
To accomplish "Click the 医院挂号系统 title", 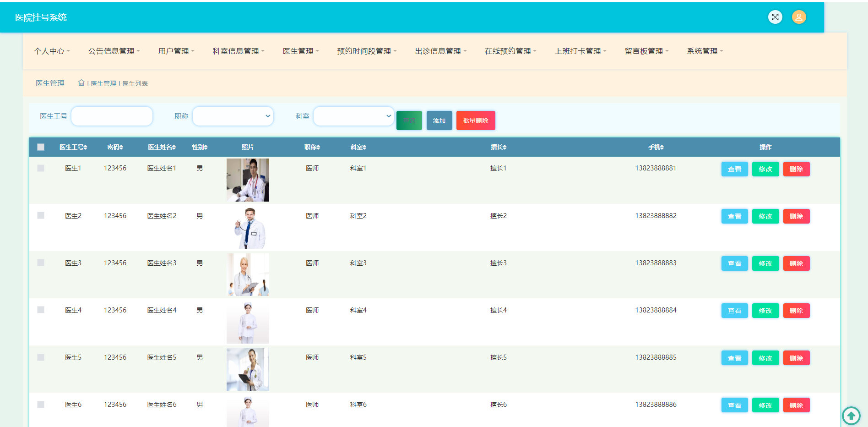I will point(41,17).
